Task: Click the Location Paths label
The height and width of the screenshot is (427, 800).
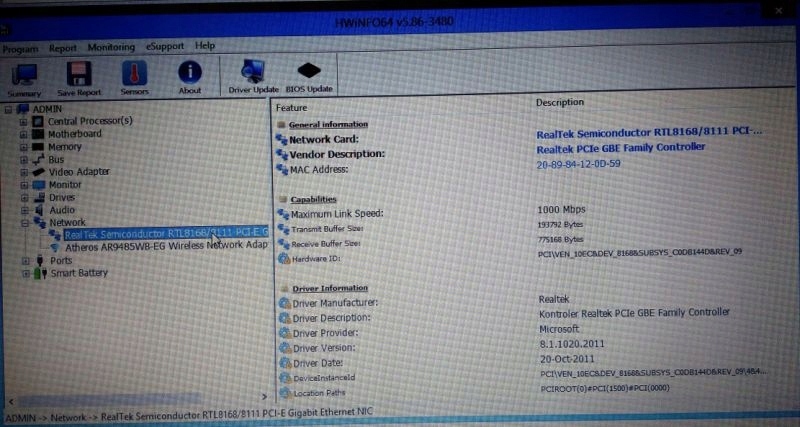Action: pos(319,393)
